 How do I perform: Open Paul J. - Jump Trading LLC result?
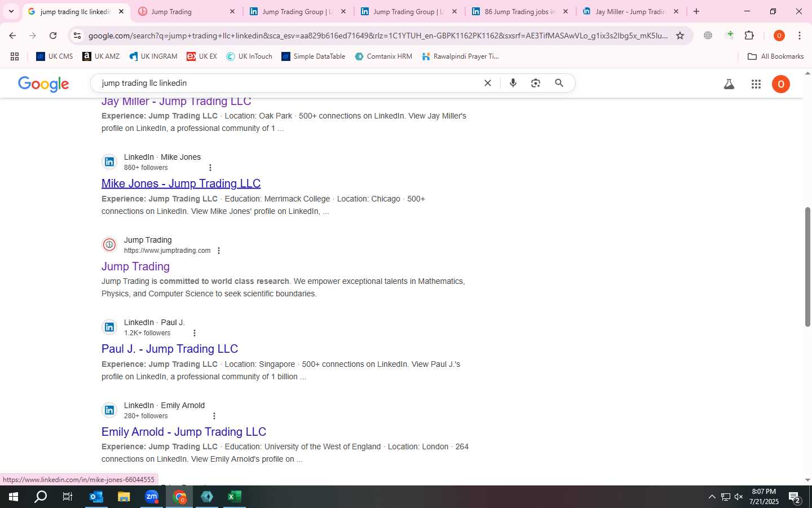point(170,349)
